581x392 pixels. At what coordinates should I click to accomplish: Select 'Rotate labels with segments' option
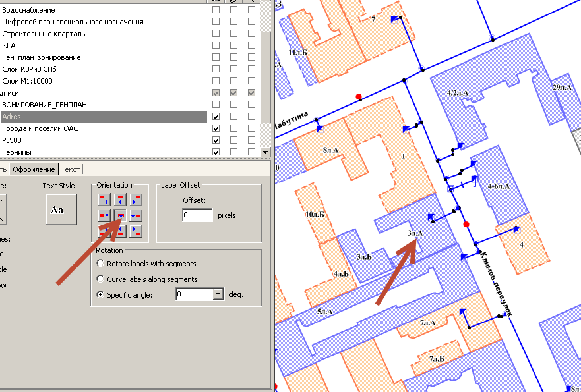[100, 264]
